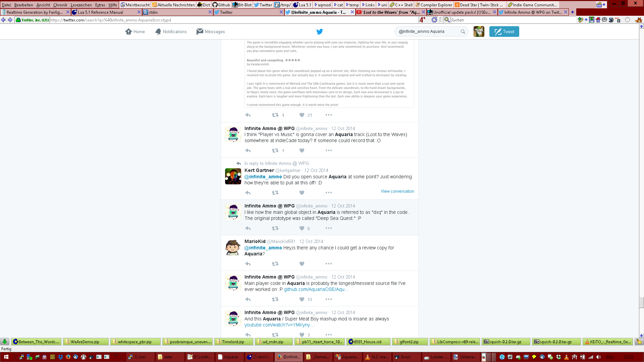Image resolution: width=644 pixels, height=362 pixels.
Task: Click the magnifier icon in Twitter search
Action: coord(463,32)
